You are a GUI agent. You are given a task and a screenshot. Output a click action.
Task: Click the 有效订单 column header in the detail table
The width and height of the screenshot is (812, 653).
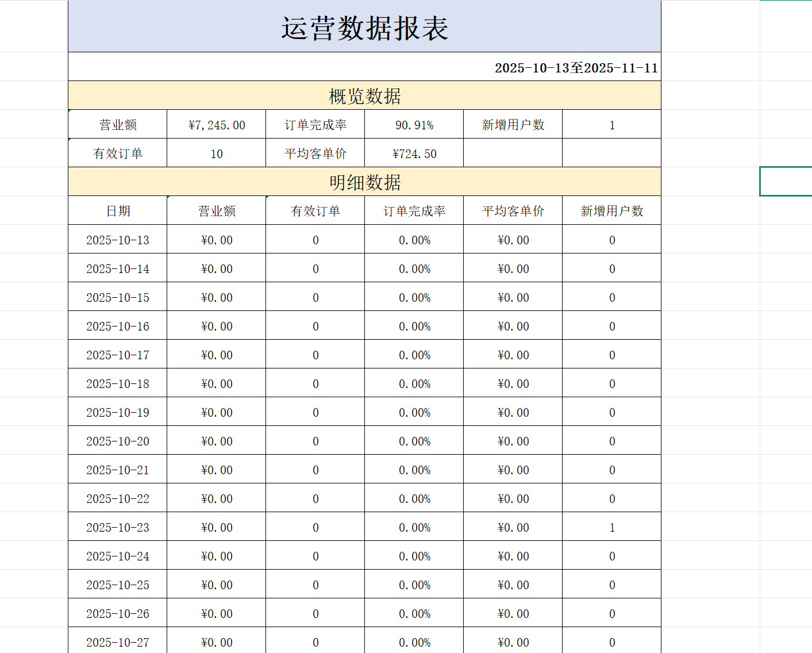[x=315, y=210]
